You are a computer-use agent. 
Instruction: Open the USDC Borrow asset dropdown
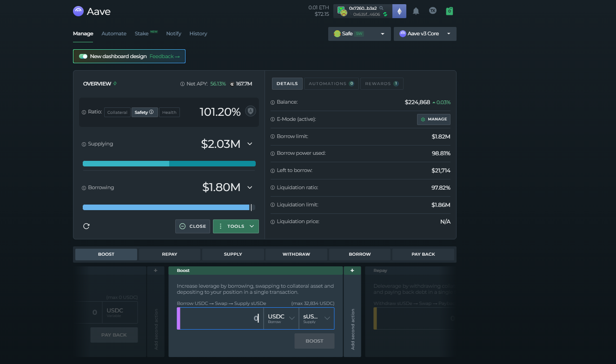coord(281,318)
